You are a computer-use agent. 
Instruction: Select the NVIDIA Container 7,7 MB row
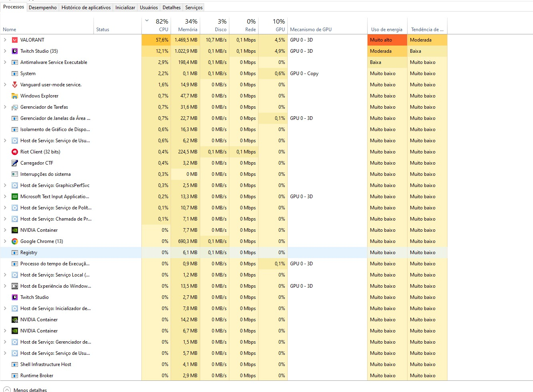(224, 230)
